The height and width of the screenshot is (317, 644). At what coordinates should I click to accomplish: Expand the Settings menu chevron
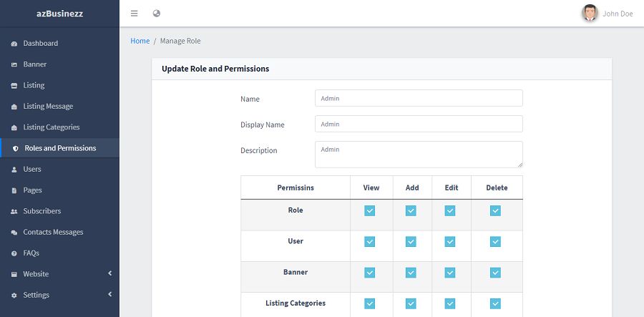tap(110, 294)
